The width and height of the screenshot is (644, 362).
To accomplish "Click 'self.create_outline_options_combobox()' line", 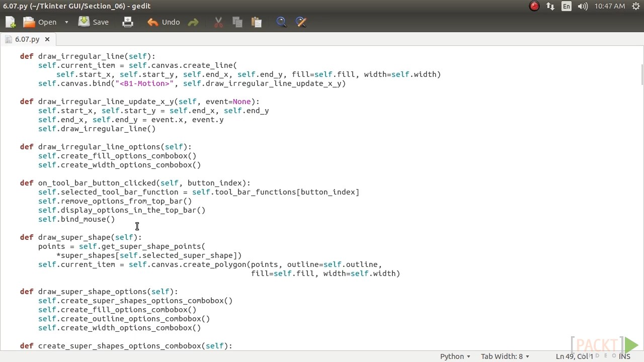I will coord(124,319).
